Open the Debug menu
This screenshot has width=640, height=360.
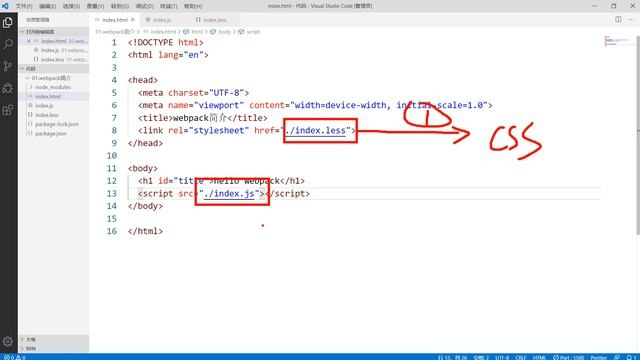[x=144, y=6]
